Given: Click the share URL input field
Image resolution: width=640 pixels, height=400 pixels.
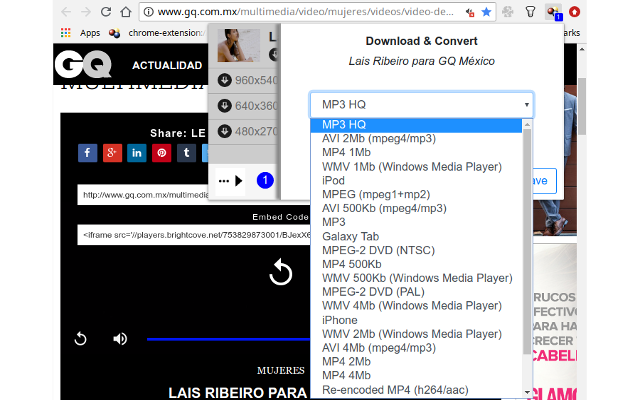Looking at the screenshot, I should pyautogui.click(x=143, y=195).
